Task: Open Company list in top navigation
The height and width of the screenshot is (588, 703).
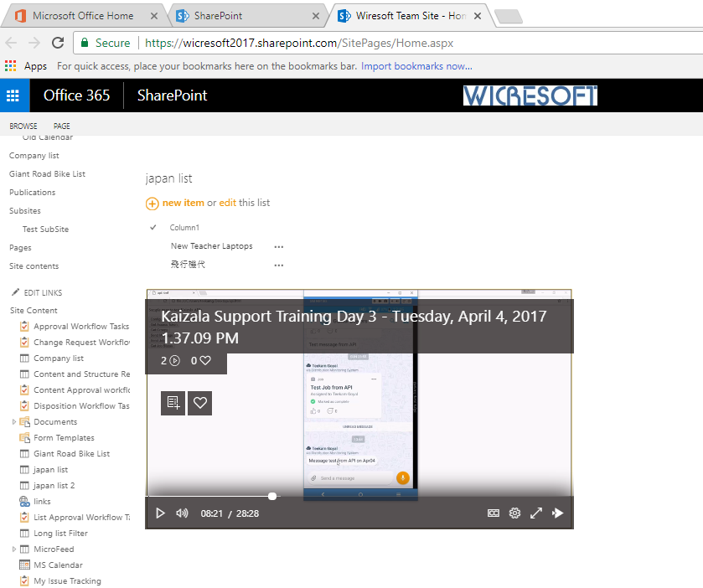Action: pos(34,156)
